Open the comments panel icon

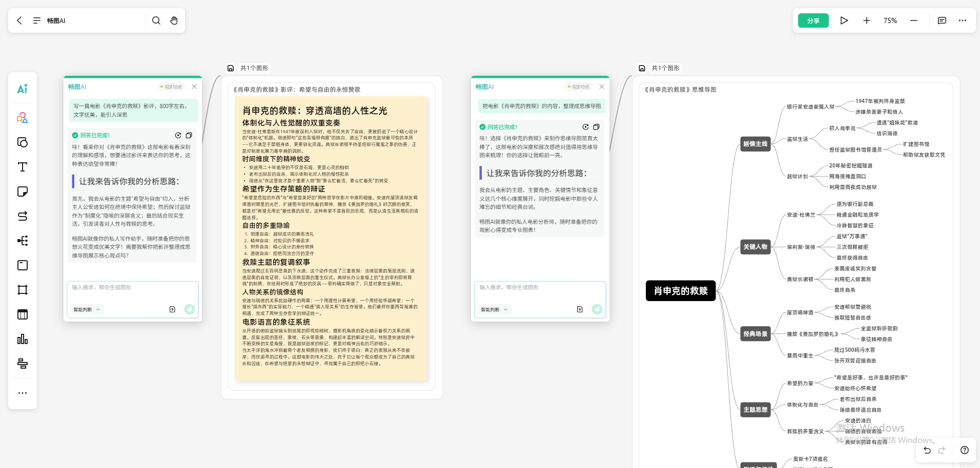(942, 20)
